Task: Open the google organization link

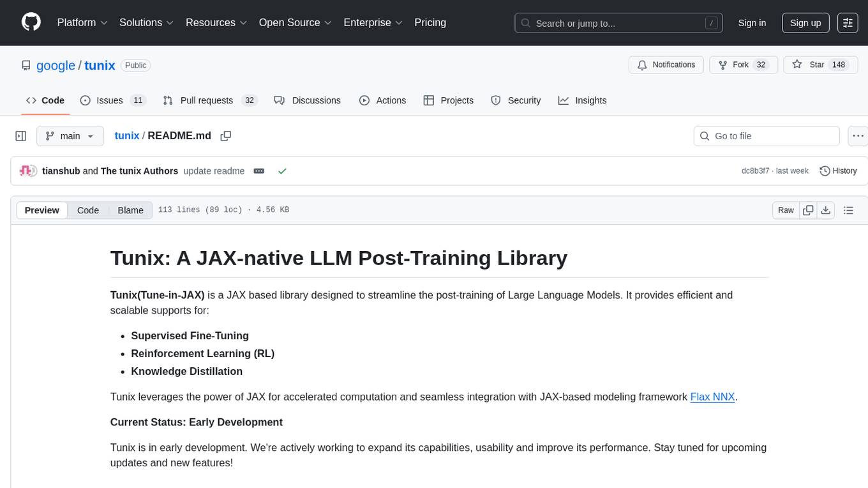Action: point(56,65)
